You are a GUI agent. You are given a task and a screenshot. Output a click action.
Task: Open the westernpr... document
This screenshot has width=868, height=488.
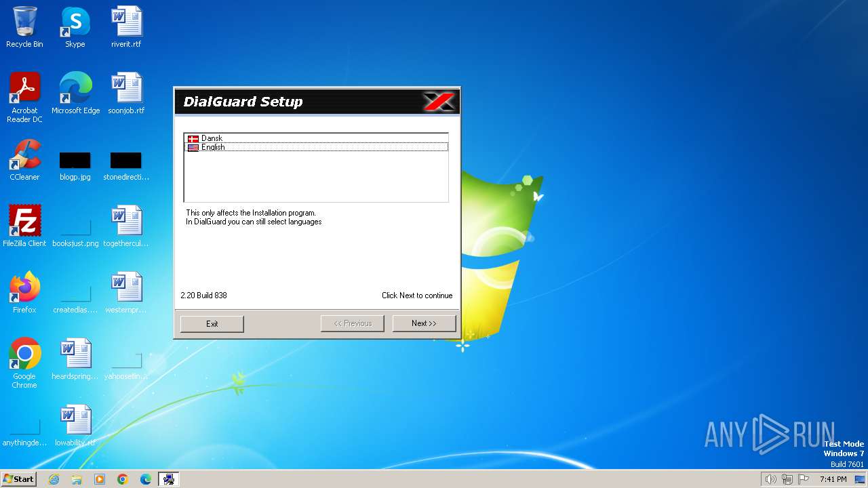[126, 293]
